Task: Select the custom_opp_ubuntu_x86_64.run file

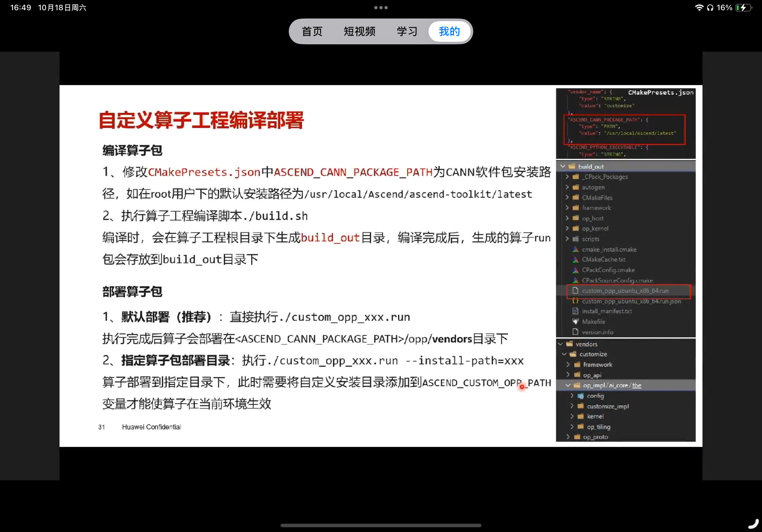Action: pos(625,291)
